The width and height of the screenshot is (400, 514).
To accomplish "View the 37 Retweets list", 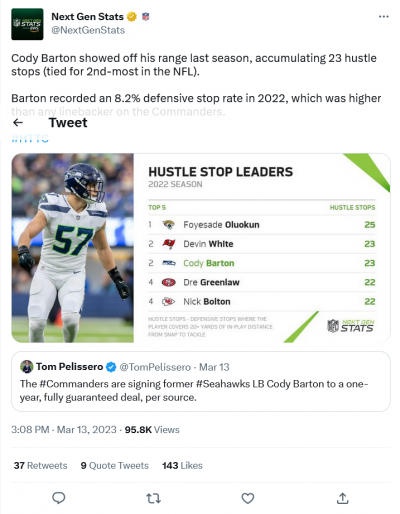I will 40,465.
